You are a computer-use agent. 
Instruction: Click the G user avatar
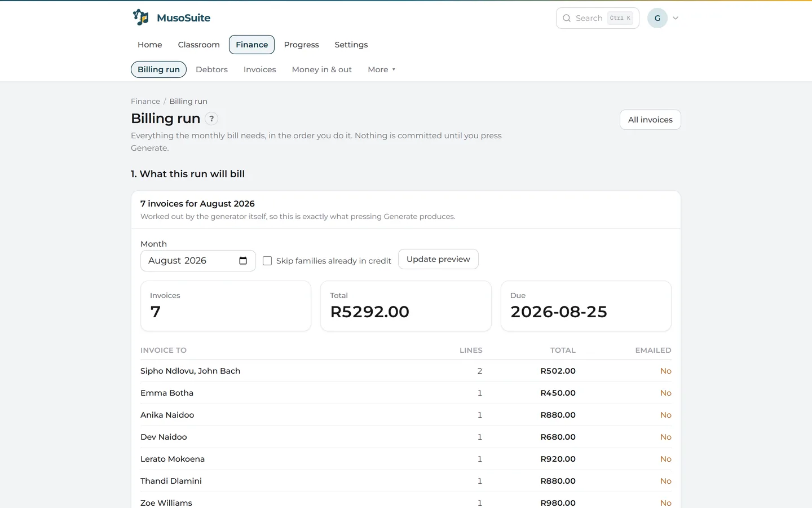point(657,18)
